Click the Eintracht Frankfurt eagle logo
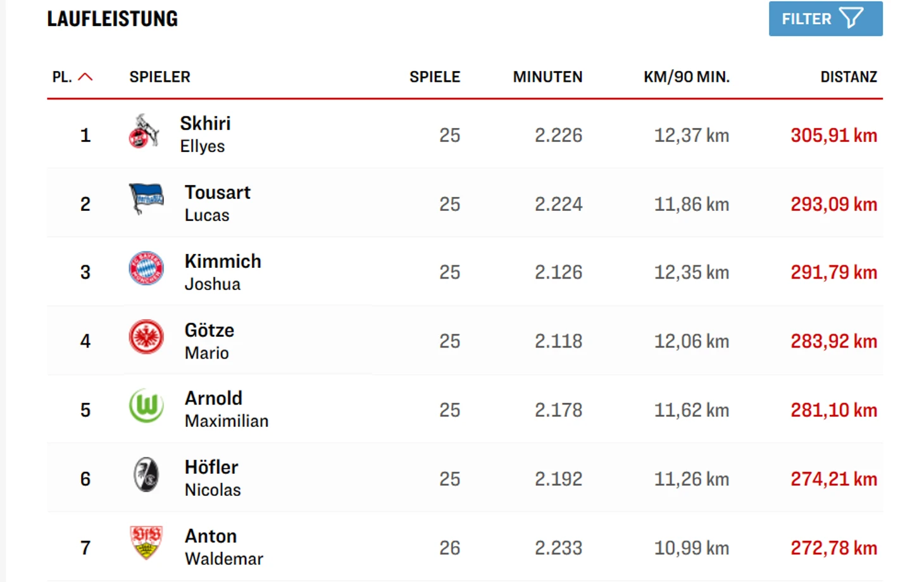Viewport: 924px width, 582px height. pos(146,337)
